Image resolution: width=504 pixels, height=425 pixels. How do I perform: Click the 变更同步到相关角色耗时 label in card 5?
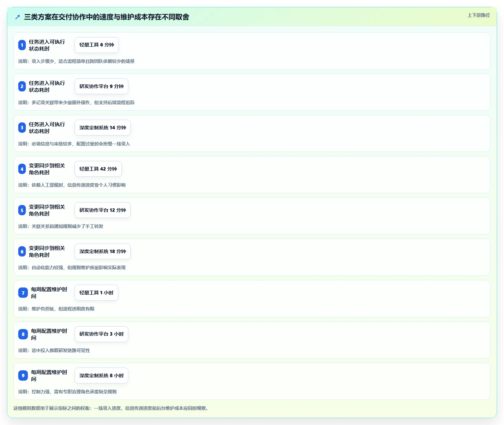coord(47,210)
